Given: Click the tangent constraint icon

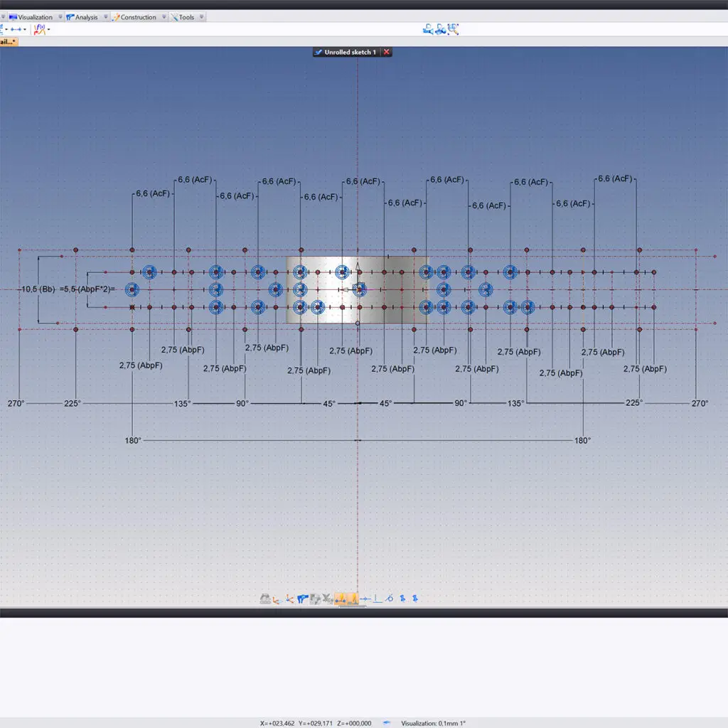Looking at the screenshot, I should tap(390, 599).
